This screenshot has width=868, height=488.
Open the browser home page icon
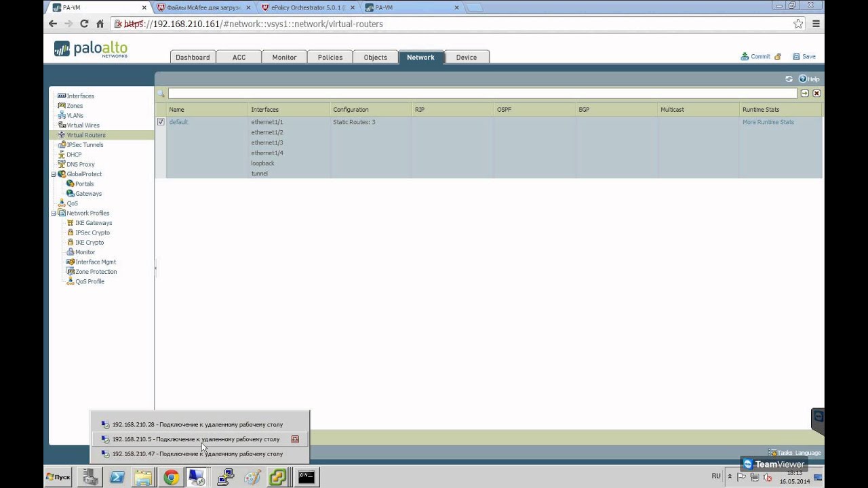pyautogui.click(x=100, y=24)
